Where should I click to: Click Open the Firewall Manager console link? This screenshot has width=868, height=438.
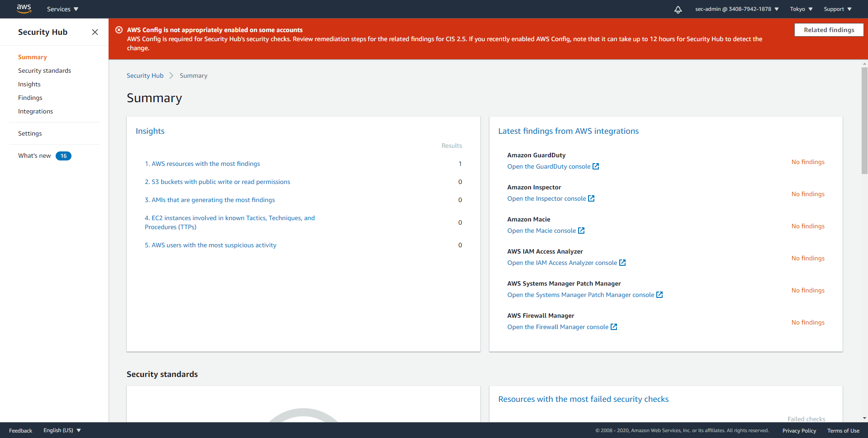pos(558,327)
